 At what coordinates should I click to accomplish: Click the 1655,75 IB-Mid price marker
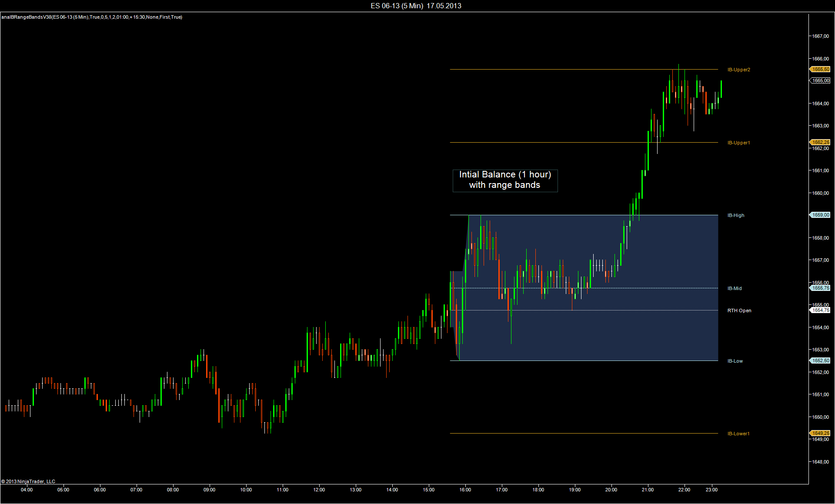point(820,288)
